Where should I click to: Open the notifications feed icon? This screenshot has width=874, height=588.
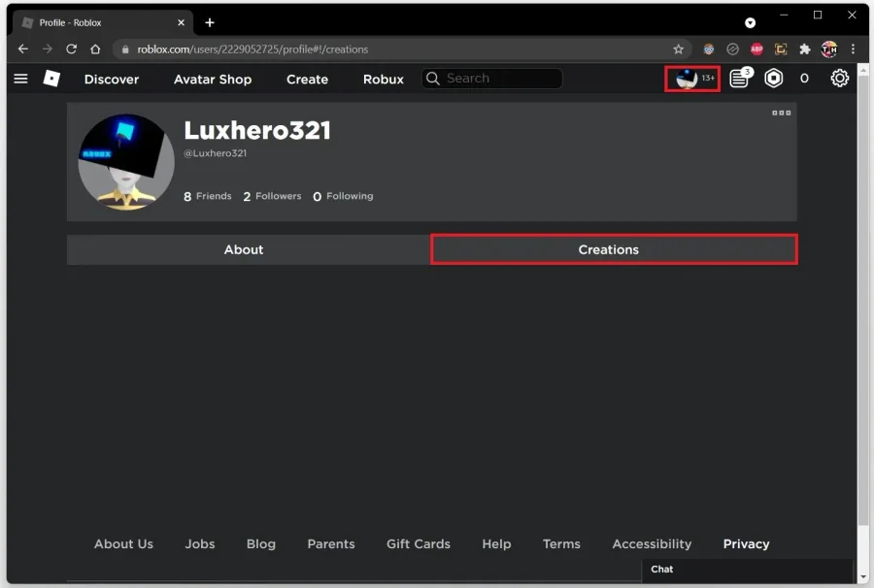click(x=741, y=78)
